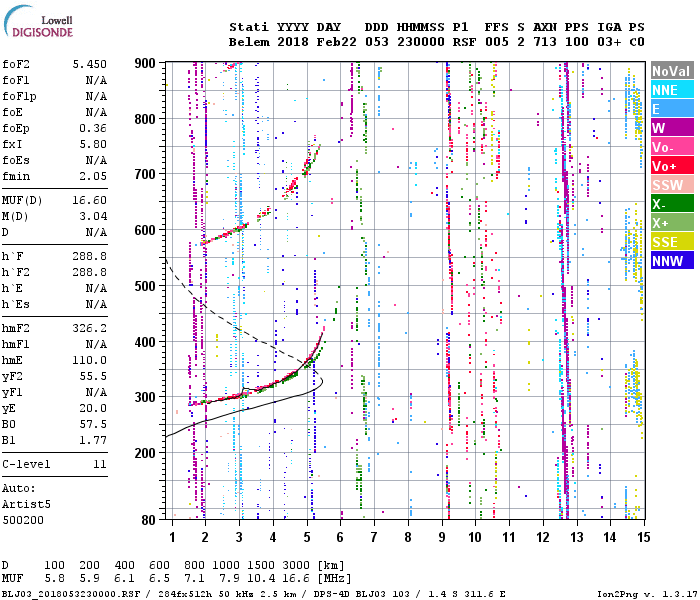700x600 pixels.
Task: Click the foF1 N/A value
Action: [x=96, y=80]
